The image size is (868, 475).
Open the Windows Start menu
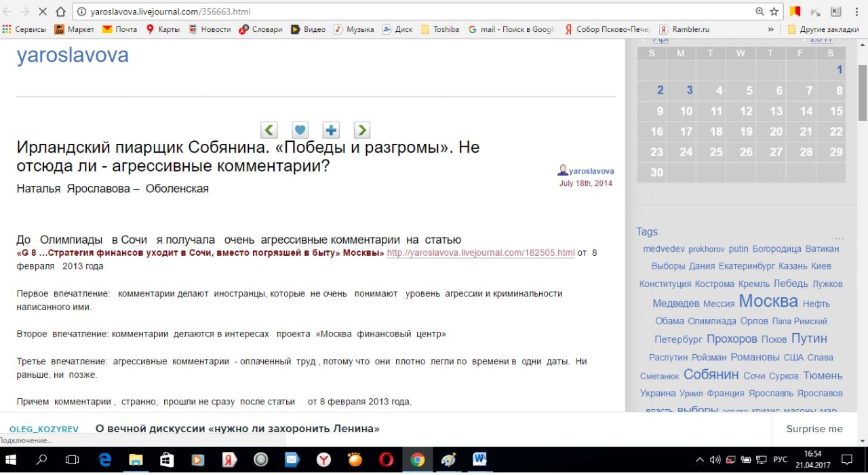pyautogui.click(x=12, y=459)
